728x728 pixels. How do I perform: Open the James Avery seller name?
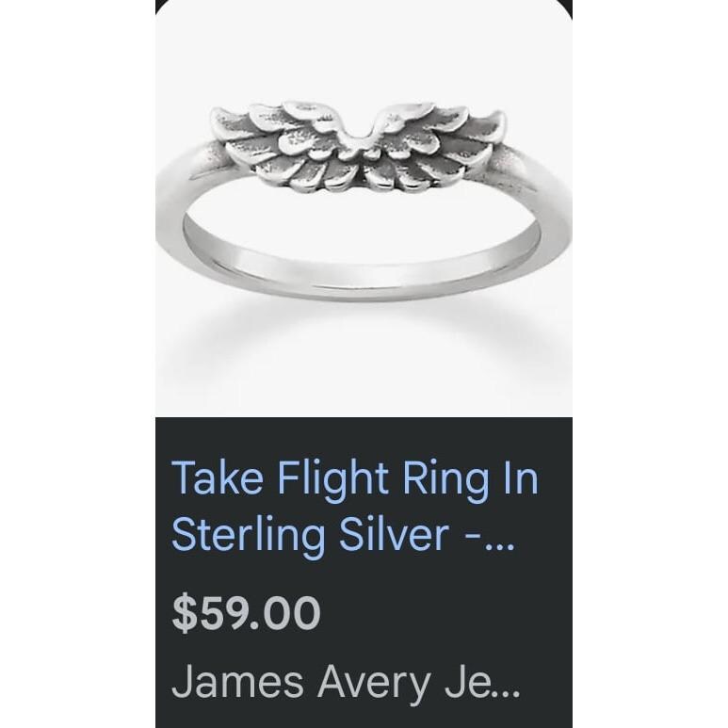coord(346,682)
